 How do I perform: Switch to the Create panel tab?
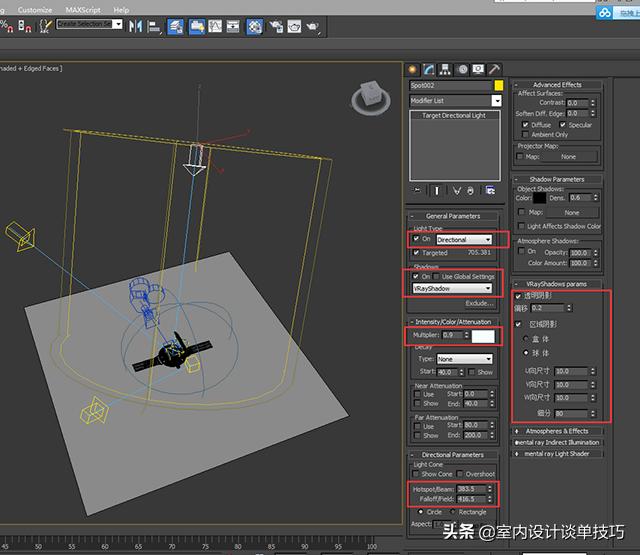coord(413,70)
